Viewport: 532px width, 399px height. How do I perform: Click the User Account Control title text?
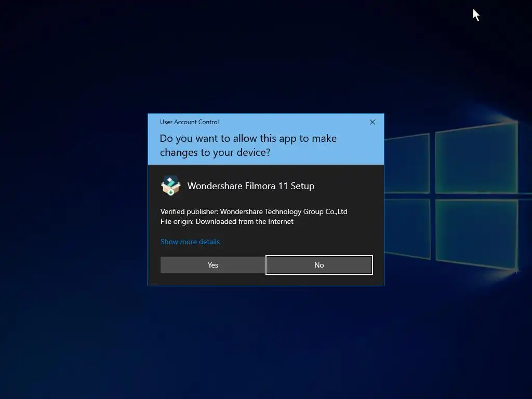pos(189,122)
